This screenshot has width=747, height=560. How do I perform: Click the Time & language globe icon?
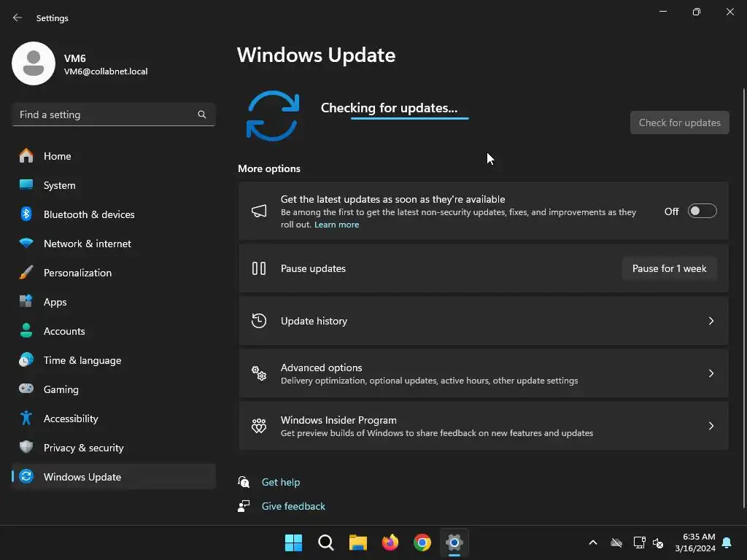26,359
